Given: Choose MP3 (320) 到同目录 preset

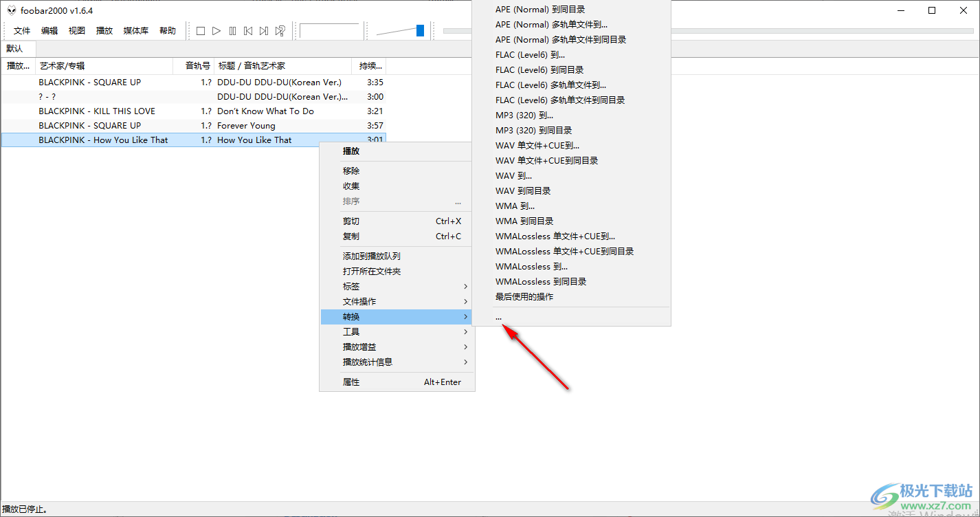Looking at the screenshot, I should [x=571, y=131].
